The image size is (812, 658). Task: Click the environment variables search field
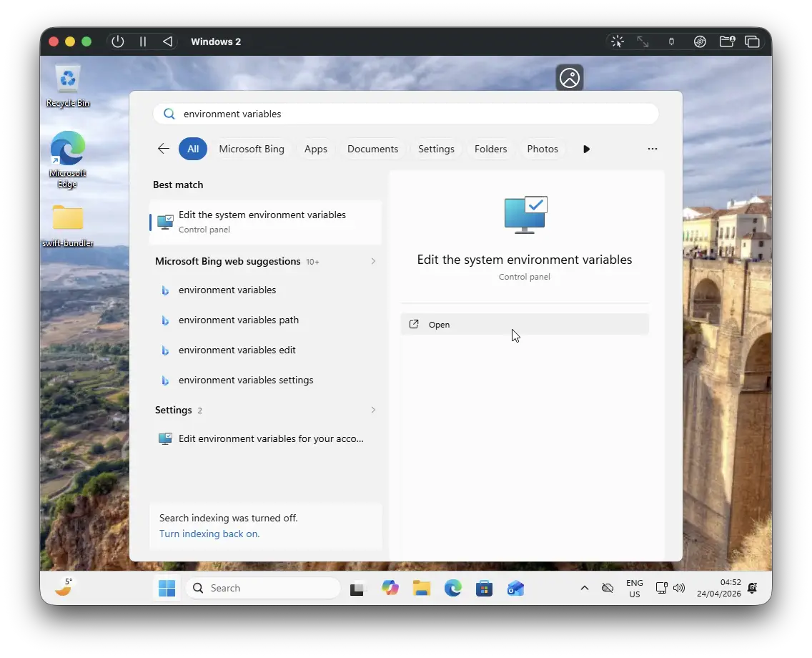[x=405, y=114]
